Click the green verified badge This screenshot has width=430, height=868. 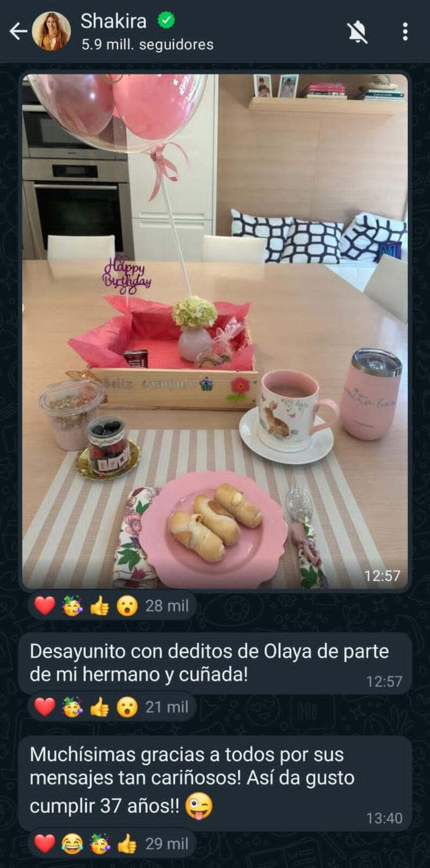[166, 20]
